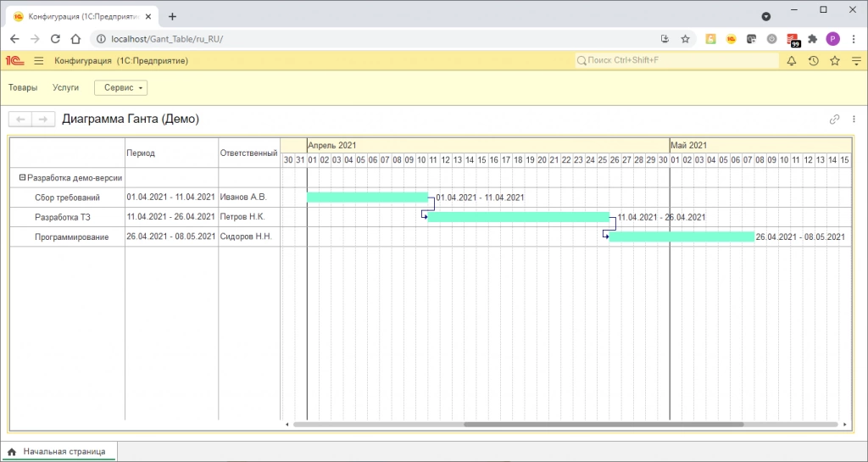Open the form's three-dot more menu
This screenshot has height=462, width=868.
click(854, 119)
